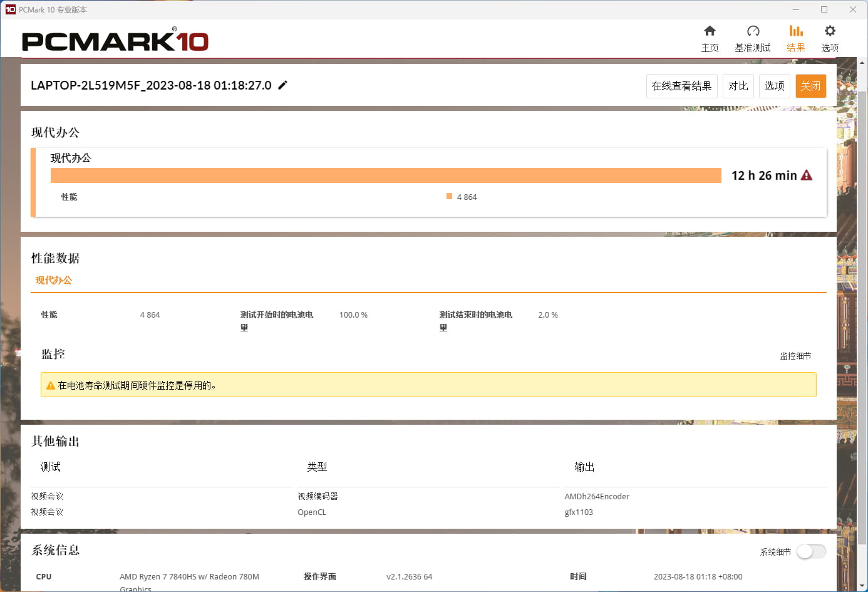Click the 12 h 26 min result value

[x=764, y=175]
